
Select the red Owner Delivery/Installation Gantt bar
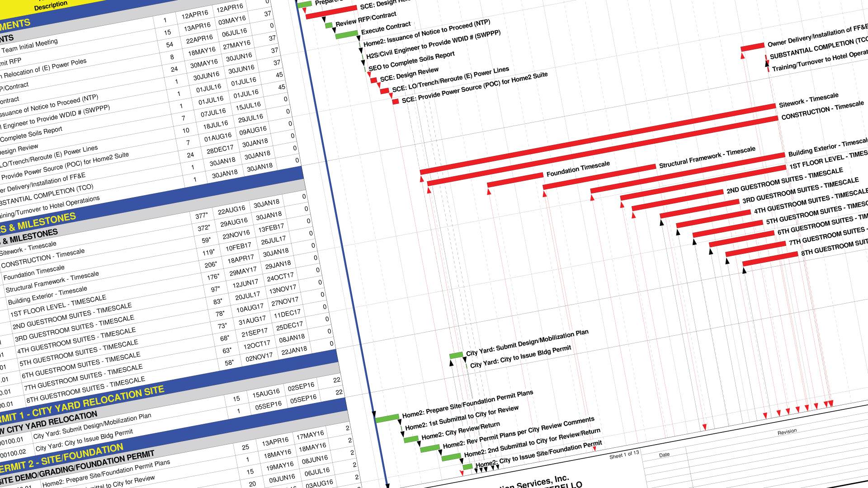(x=752, y=47)
